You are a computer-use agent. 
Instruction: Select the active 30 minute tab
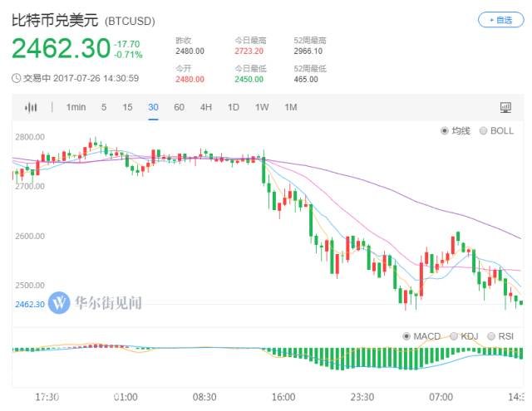[153, 107]
